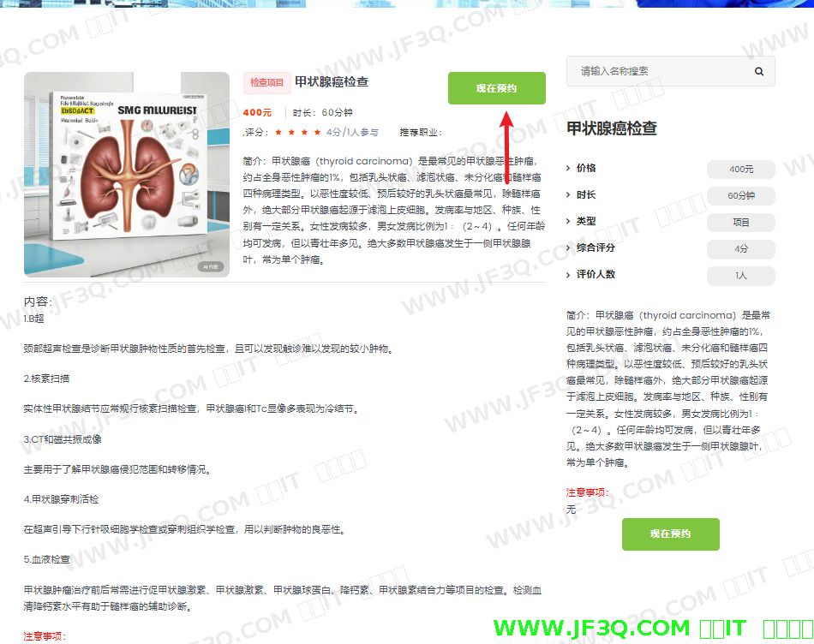Click the chevron beside 评价人数
814x644 pixels.
568,274
